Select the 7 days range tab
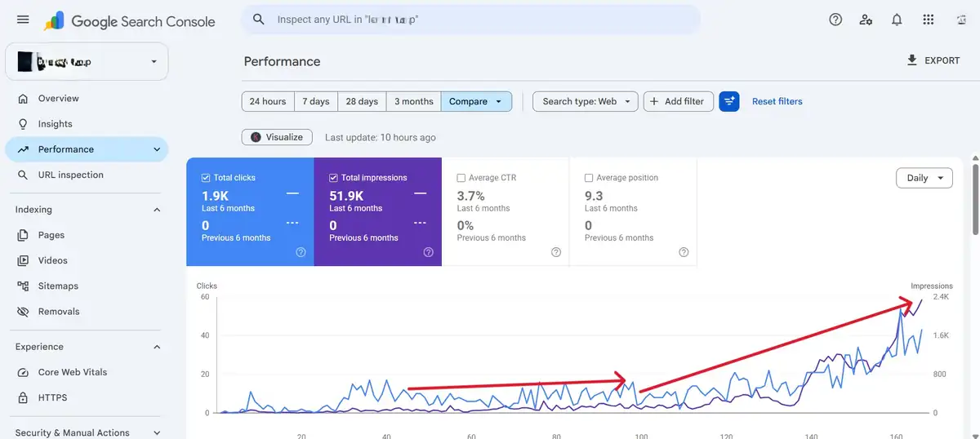 pos(316,101)
